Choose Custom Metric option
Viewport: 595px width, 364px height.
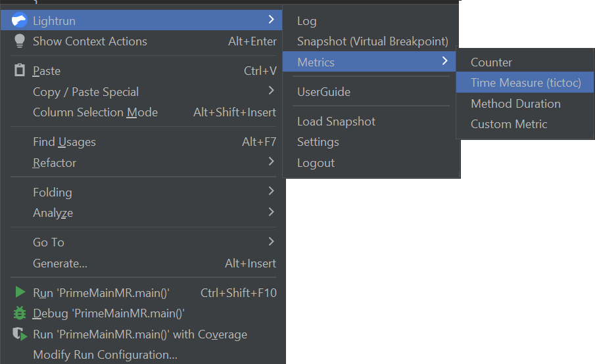click(x=509, y=124)
